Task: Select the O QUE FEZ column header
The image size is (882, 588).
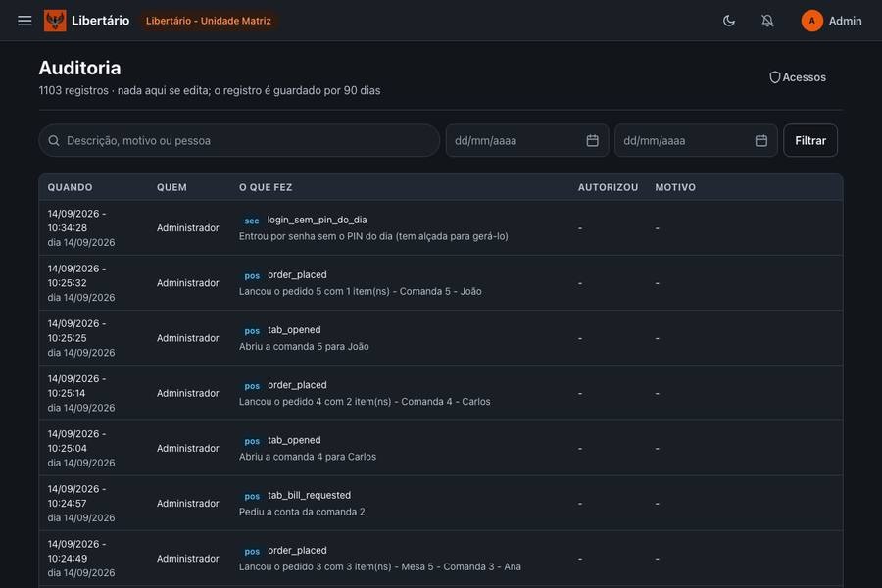Action: (266, 187)
